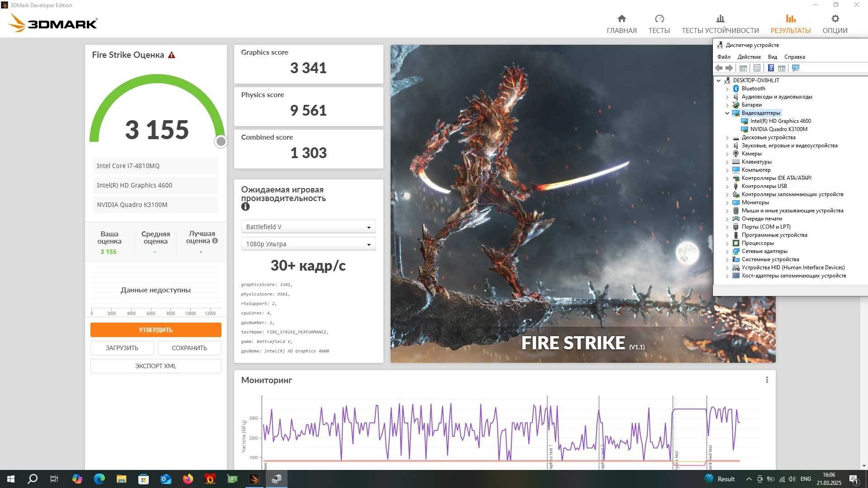Open taskbar Search magnifier
The image size is (868, 488).
[x=33, y=479]
